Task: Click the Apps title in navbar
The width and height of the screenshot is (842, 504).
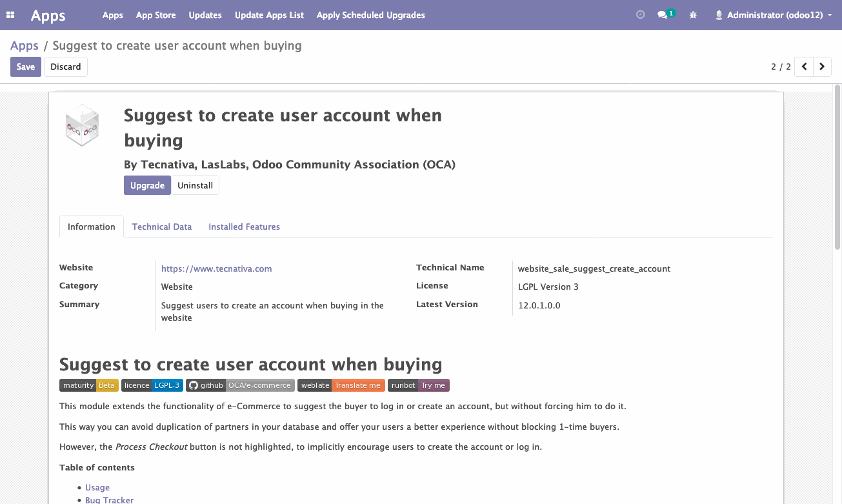Action: click(48, 15)
